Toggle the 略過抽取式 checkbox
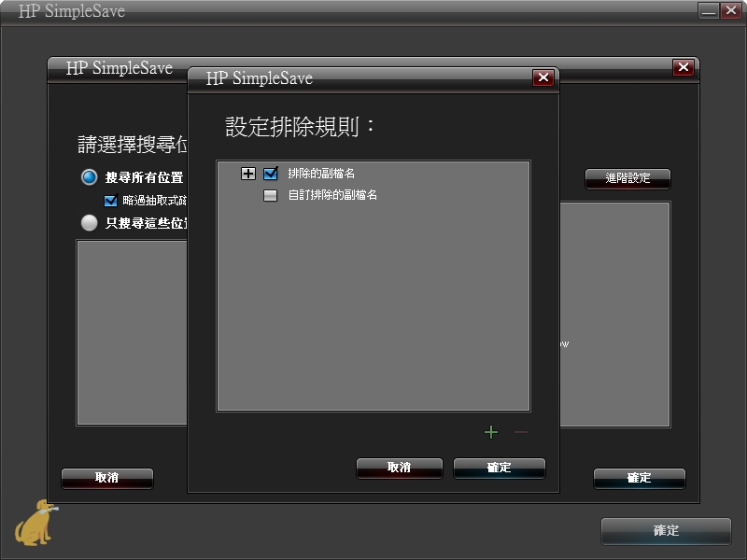Image resolution: width=747 pixels, height=560 pixels. [x=110, y=201]
